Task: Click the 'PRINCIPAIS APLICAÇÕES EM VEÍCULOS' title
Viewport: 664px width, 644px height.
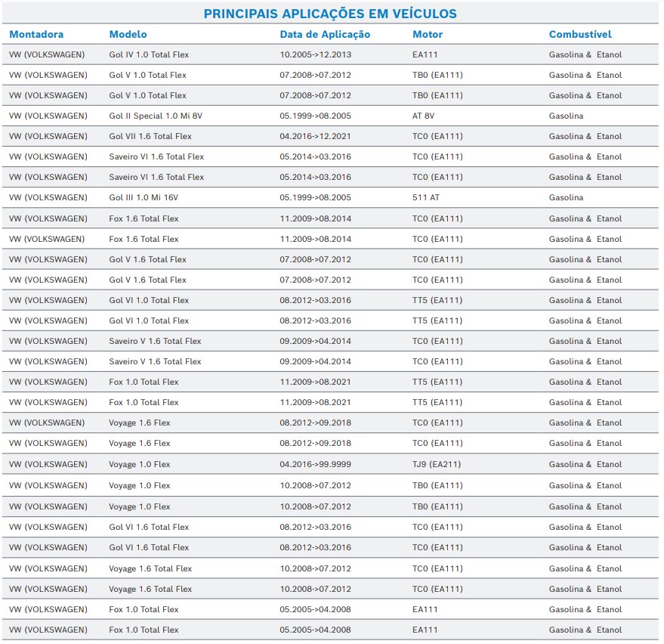Action: pos(330,14)
